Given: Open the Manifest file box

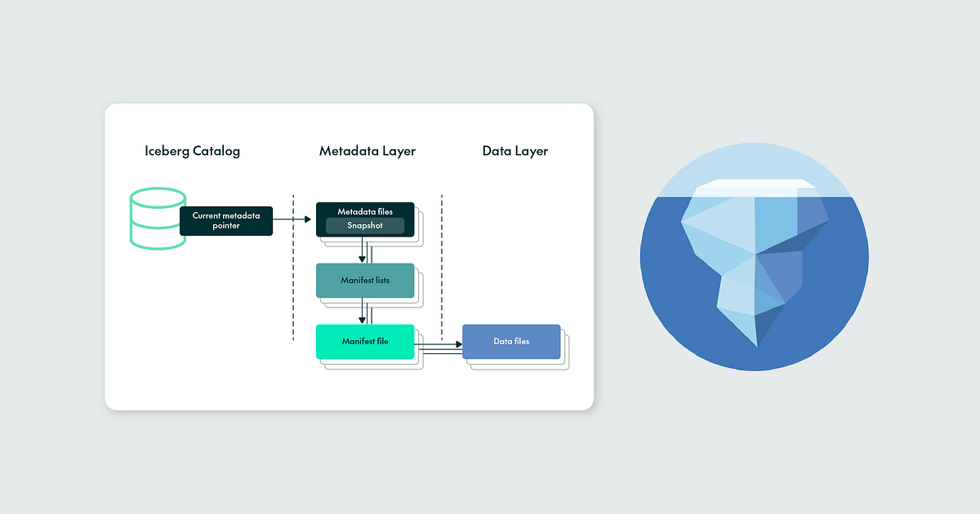Looking at the screenshot, I should click(364, 341).
